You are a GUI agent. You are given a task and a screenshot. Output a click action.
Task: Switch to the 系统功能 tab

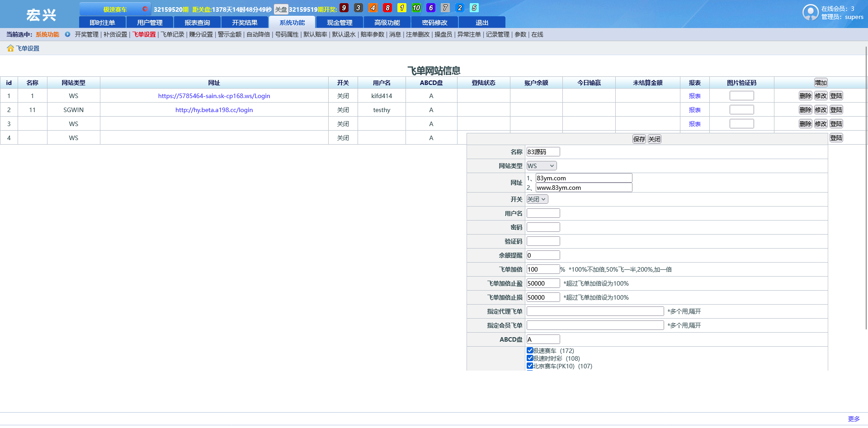click(x=292, y=23)
